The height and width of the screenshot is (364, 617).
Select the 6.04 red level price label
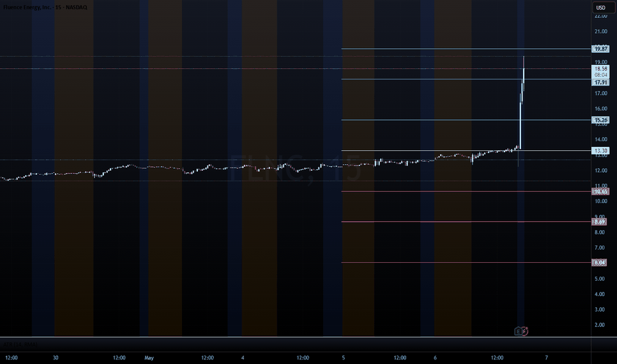pyautogui.click(x=600, y=263)
